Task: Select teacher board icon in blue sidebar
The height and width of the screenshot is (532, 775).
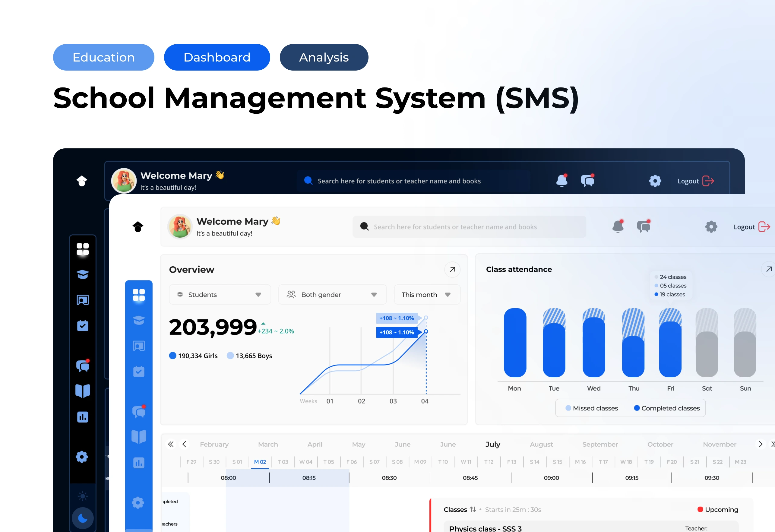Action: pyautogui.click(x=139, y=346)
